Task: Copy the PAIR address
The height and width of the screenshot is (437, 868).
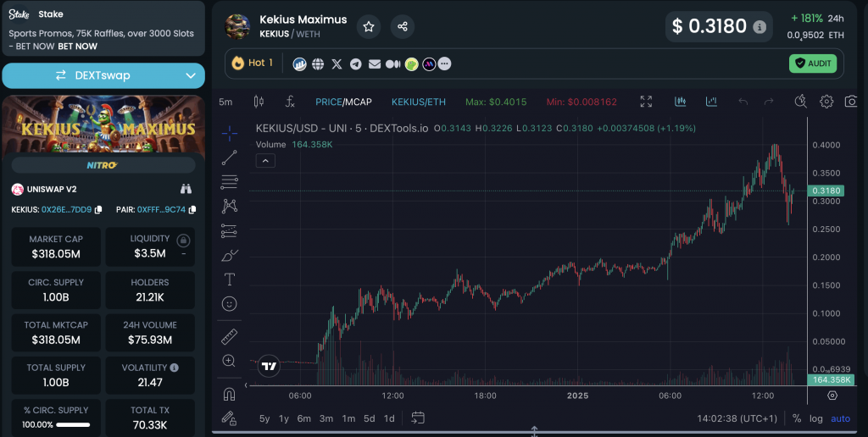Action: 192,210
